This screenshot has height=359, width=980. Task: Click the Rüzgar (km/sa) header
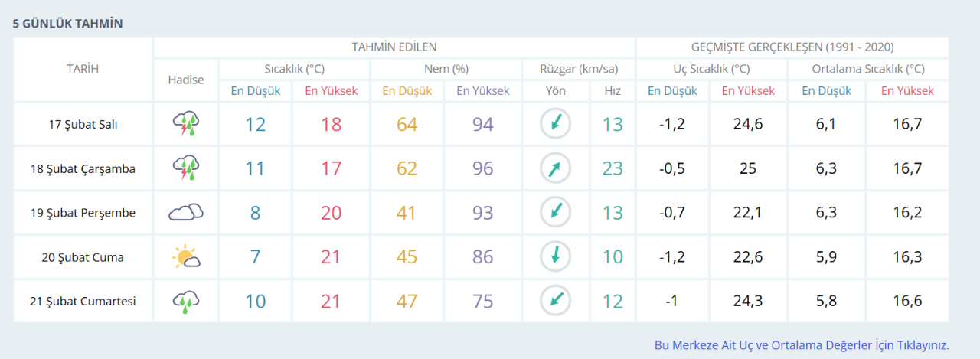579,69
